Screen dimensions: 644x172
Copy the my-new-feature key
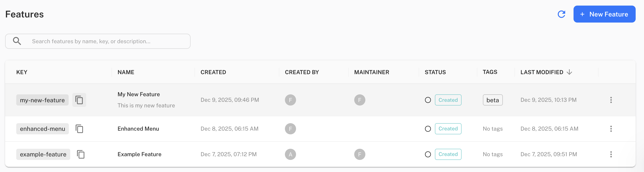point(79,100)
